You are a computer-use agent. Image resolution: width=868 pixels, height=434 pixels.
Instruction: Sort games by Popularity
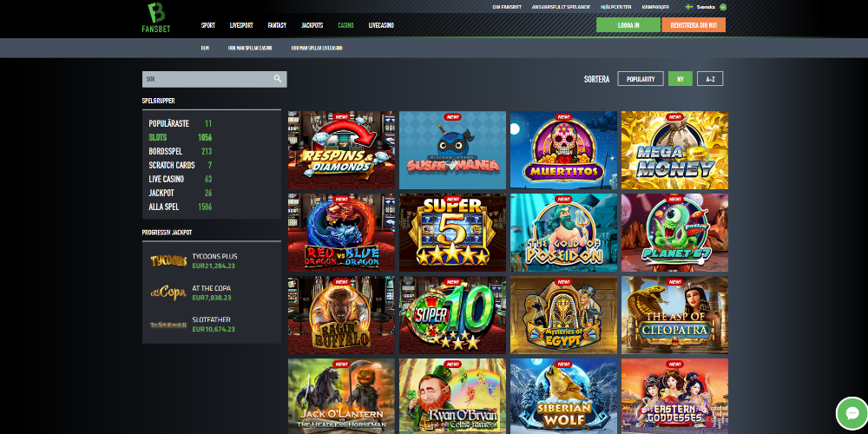641,79
